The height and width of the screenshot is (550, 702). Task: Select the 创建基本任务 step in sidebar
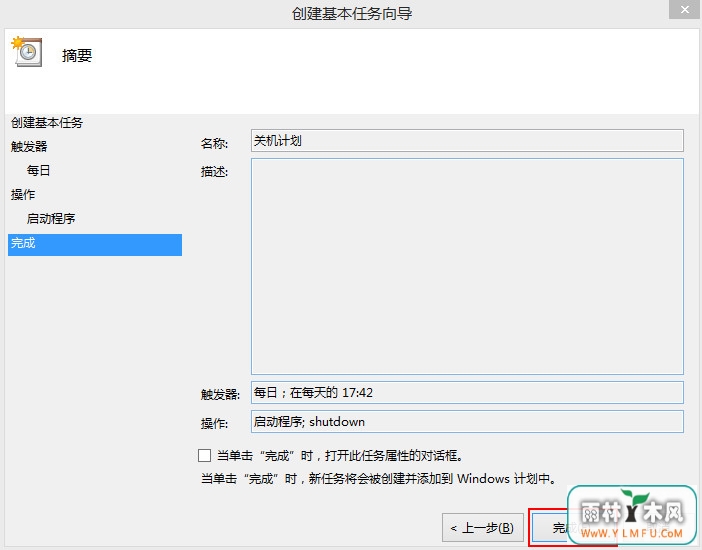pyautogui.click(x=47, y=122)
